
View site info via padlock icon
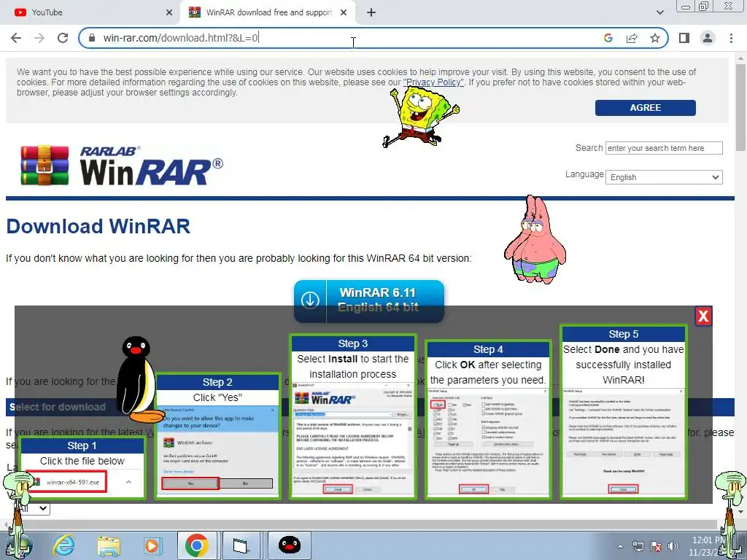[x=93, y=38]
